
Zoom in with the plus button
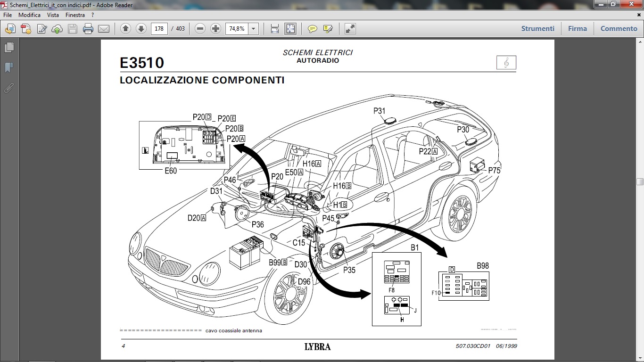coord(215,29)
